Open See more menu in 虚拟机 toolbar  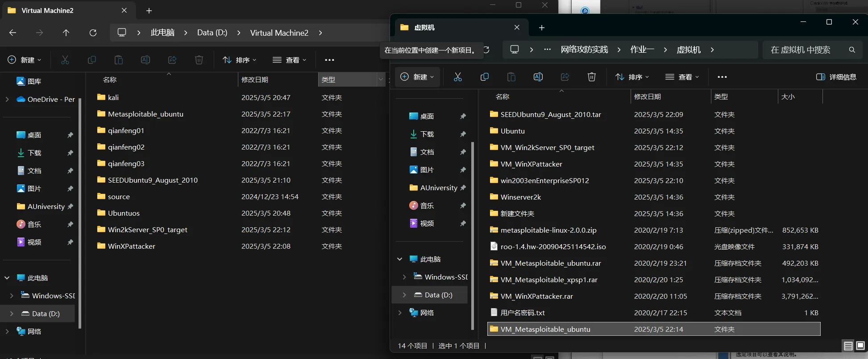(x=722, y=77)
